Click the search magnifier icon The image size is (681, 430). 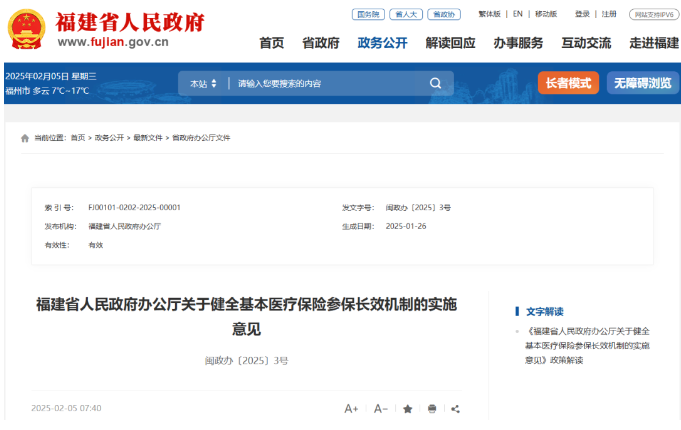click(435, 84)
